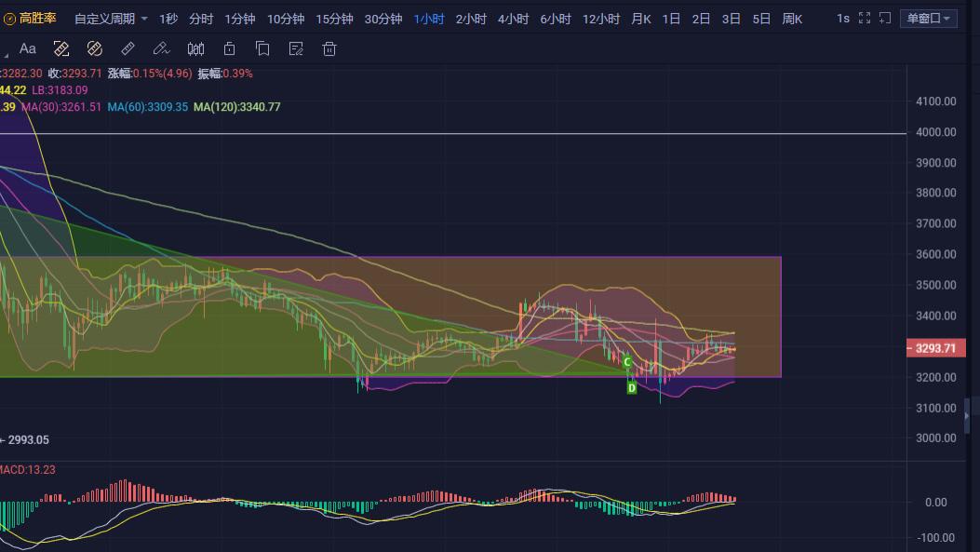The image size is (980, 552).
Task: Select the plain ruler drawing tool
Action: [128, 48]
